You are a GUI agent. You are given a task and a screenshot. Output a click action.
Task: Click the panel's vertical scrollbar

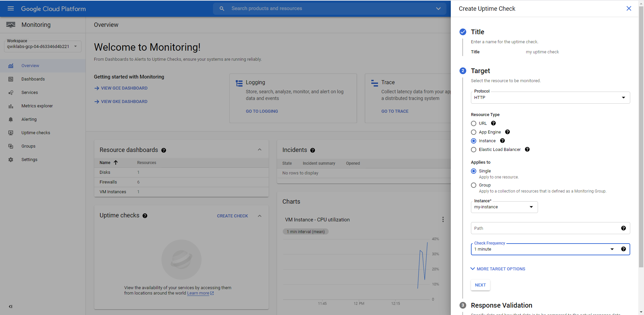641,138
